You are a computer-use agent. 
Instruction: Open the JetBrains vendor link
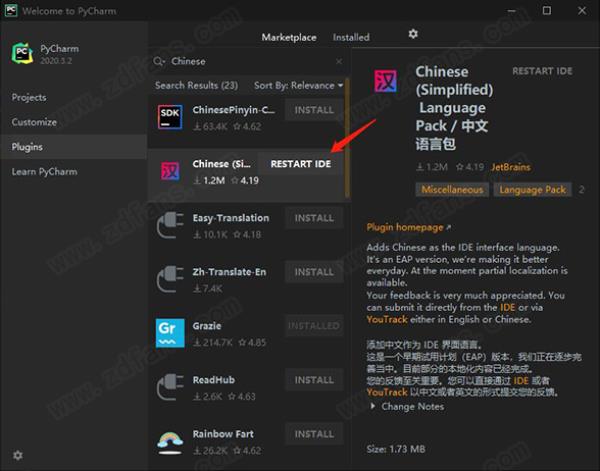tap(511, 167)
